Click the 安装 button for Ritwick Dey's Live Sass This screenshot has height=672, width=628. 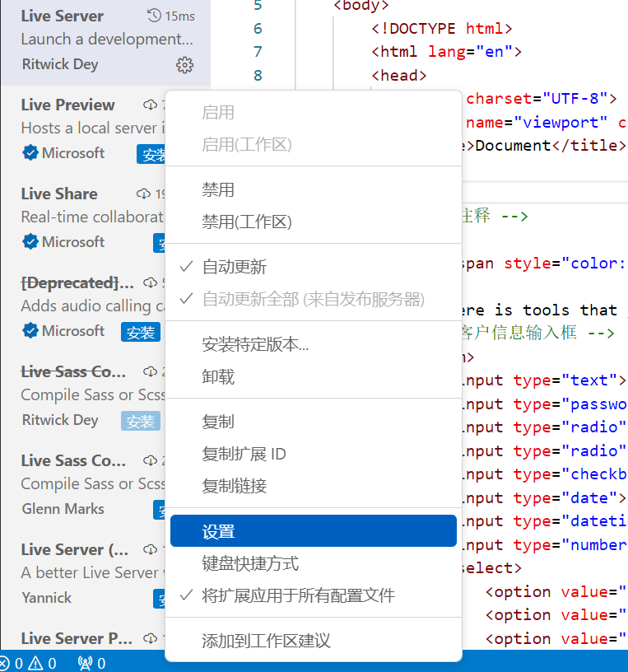[141, 421]
